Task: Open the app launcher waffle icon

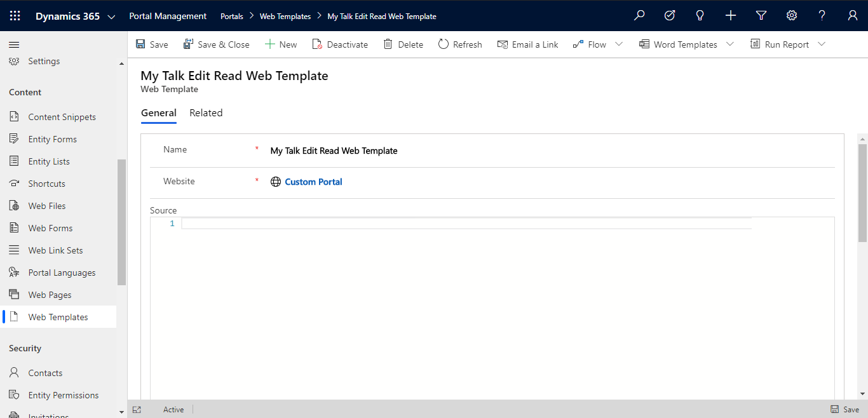Action: click(x=15, y=15)
